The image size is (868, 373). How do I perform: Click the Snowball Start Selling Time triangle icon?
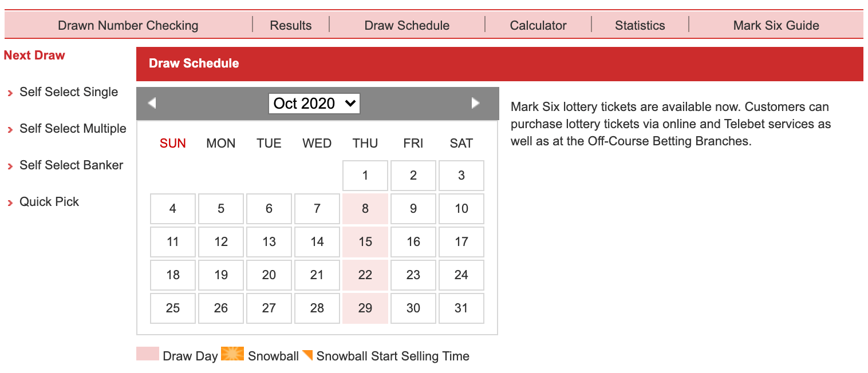pyautogui.click(x=307, y=355)
